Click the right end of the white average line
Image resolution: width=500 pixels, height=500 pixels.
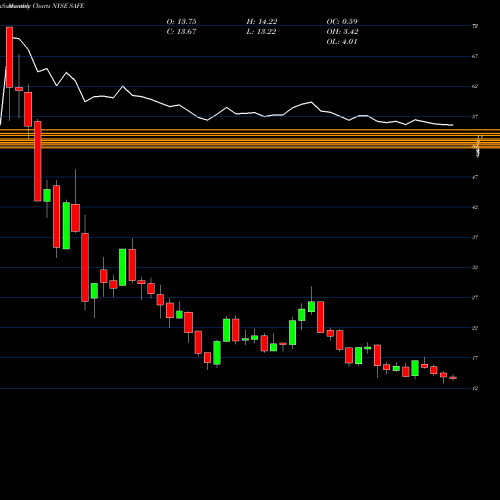pyautogui.click(x=452, y=125)
